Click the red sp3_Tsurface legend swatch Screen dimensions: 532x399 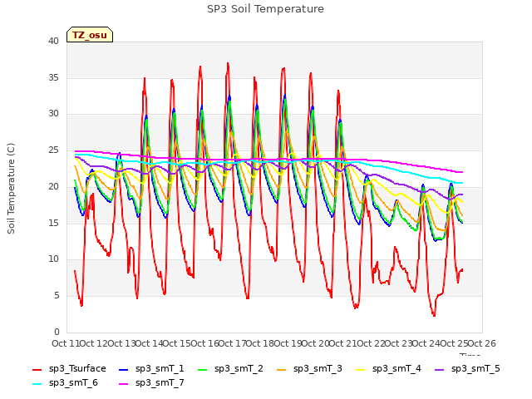point(37,369)
